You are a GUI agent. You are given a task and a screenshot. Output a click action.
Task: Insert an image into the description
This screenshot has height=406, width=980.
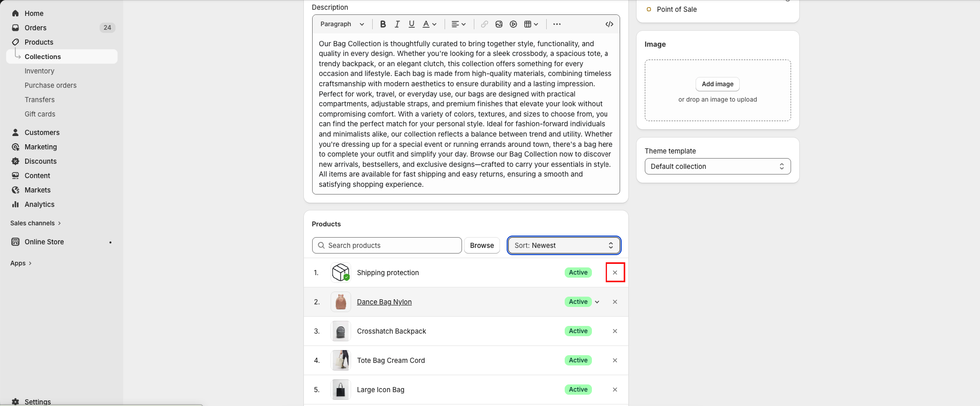tap(498, 24)
